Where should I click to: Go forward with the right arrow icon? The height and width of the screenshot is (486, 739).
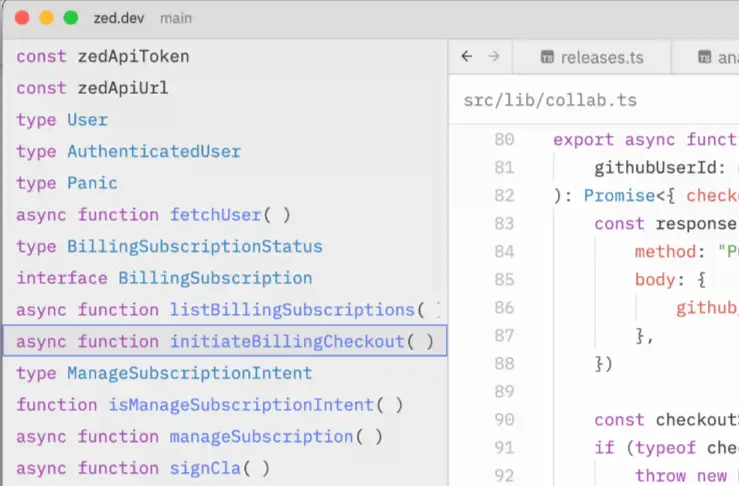point(494,57)
